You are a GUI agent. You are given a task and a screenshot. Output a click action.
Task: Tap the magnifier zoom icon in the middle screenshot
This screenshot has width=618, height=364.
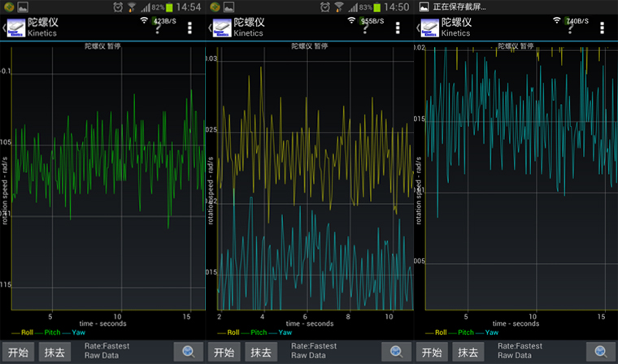396,352
